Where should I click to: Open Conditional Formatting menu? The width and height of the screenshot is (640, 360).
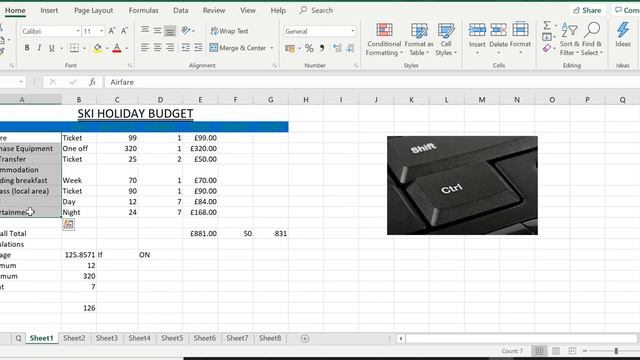click(x=384, y=39)
